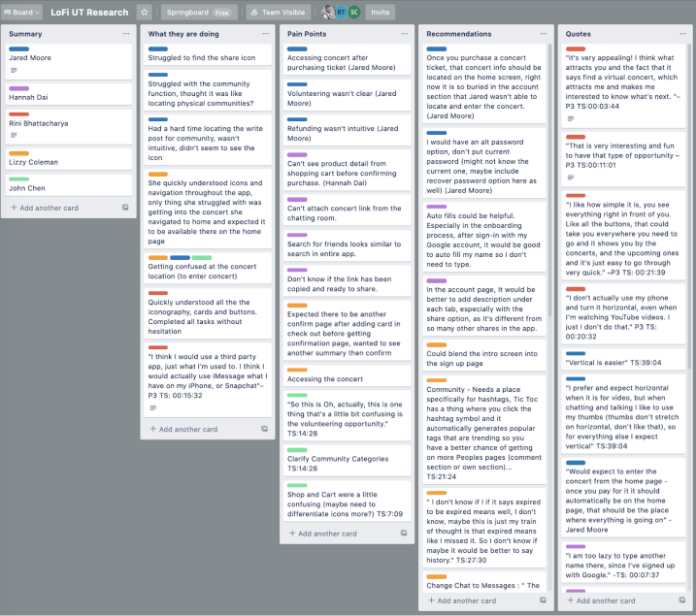Open the Springboard Free workspace button
Screen dimensions: 696x616
point(199,13)
